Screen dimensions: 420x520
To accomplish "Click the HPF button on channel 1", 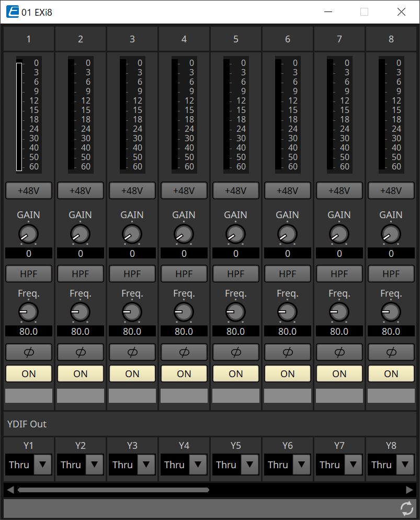I will coord(28,274).
